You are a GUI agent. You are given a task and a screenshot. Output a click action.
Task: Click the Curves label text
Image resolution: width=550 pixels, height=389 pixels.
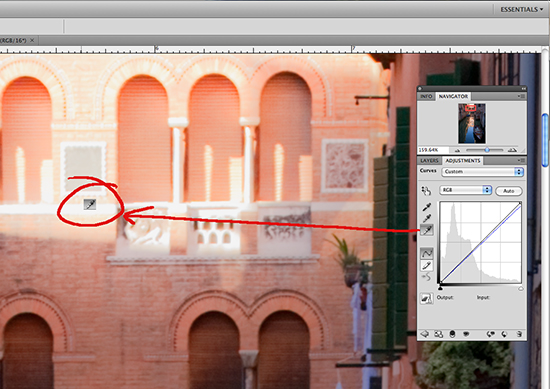point(428,171)
